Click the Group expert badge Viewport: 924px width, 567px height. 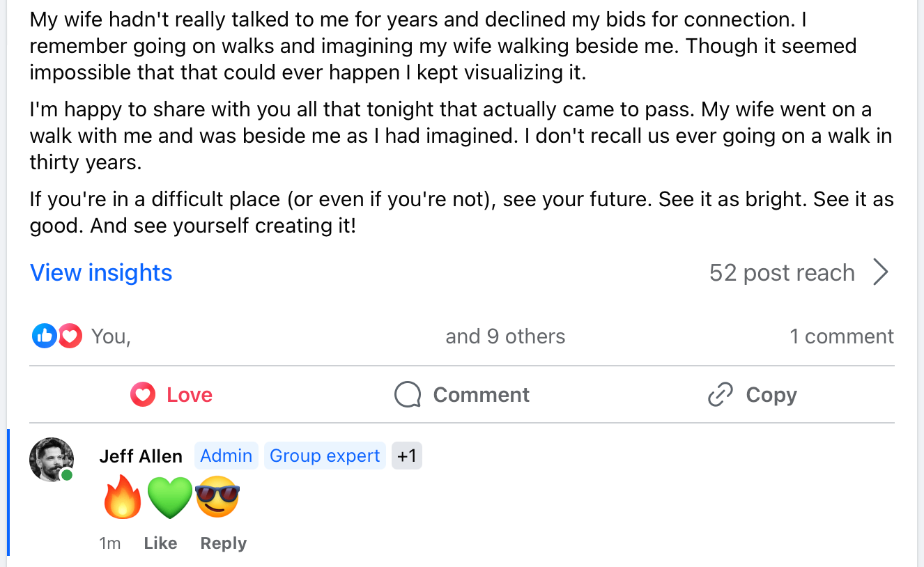pyautogui.click(x=325, y=456)
